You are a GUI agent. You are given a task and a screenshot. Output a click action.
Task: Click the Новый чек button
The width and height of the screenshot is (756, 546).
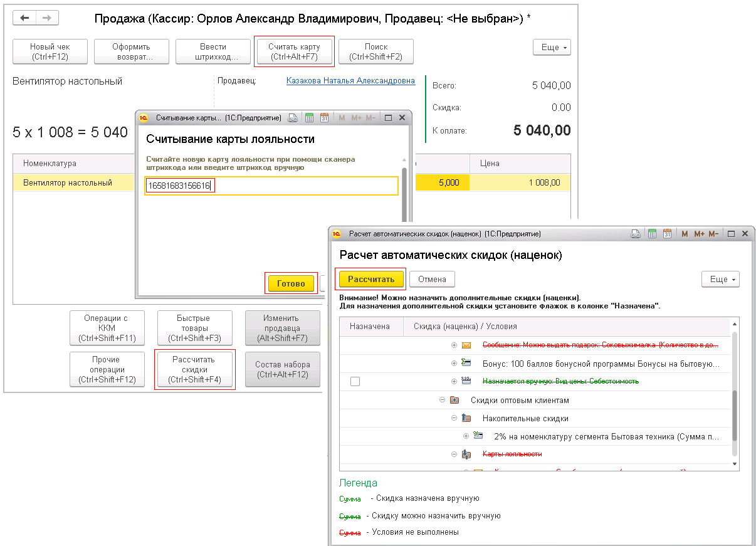click(x=50, y=51)
